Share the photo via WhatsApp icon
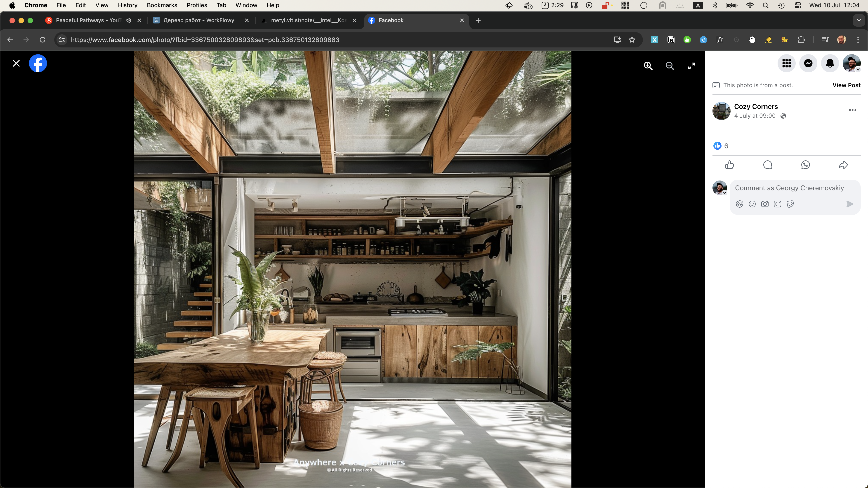 [805, 165]
